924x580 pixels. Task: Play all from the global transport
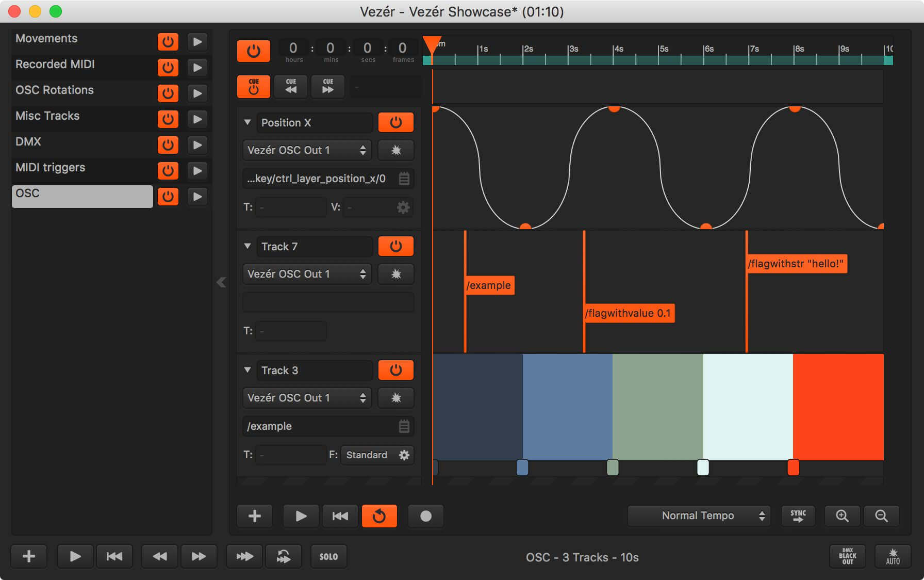tap(75, 556)
